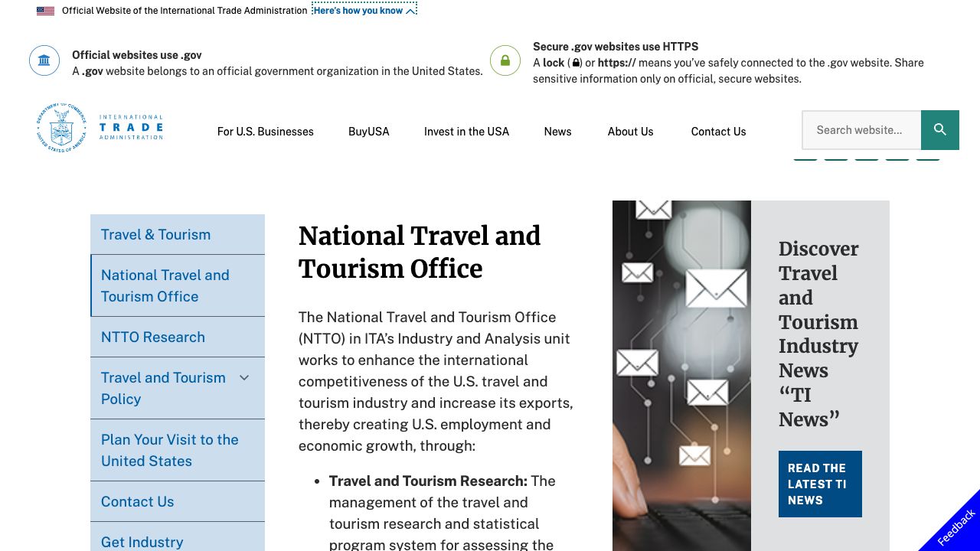
Task: Go to Plan Your Visit to the United States
Action: pyautogui.click(x=169, y=450)
